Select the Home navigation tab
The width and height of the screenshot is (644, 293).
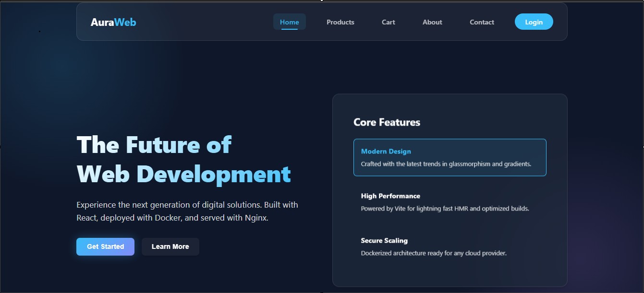coord(289,22)
